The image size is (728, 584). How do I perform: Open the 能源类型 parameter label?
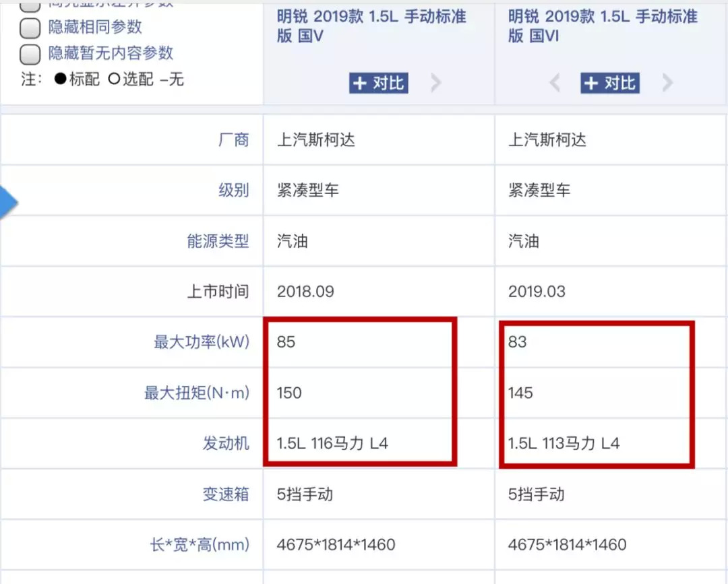pyautogui.click(x=218, y=241)
